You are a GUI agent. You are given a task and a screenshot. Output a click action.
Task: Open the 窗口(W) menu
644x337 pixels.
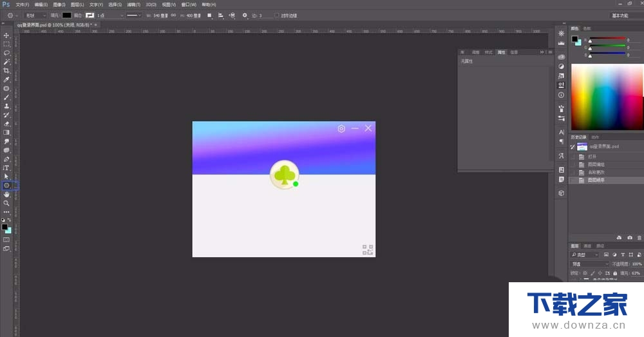point(189,5)
